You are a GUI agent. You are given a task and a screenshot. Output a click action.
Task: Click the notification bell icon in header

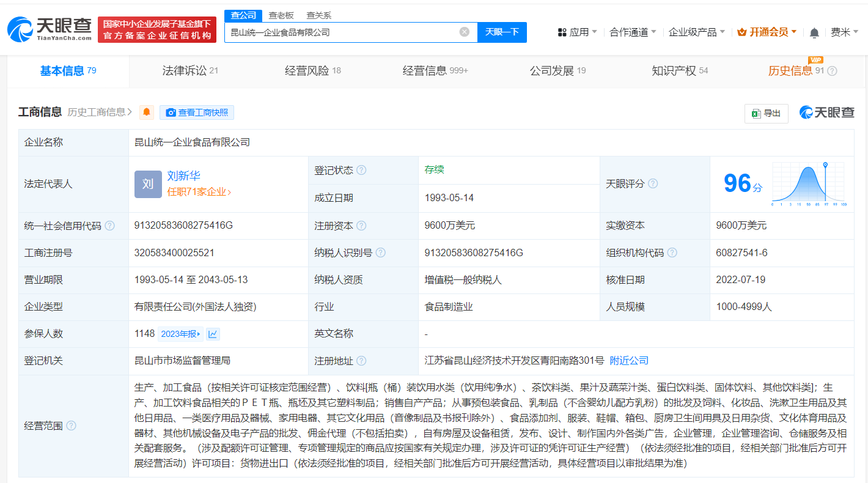pyautogui.click(x=814, y=32)
